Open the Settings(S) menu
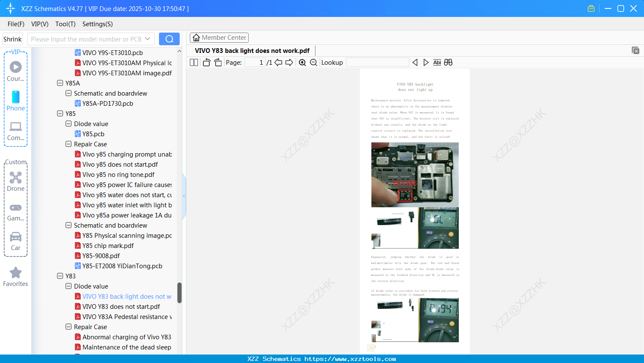The width and height of the screenshot is (644, 363). (98, 24)
